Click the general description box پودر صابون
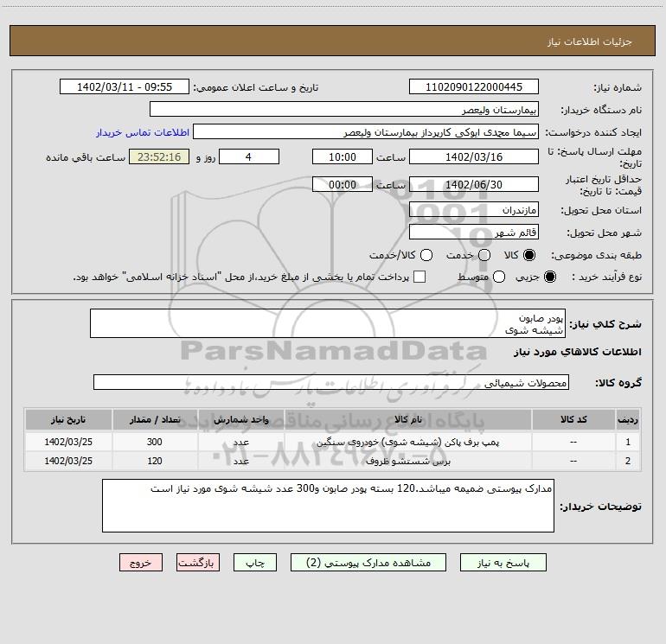This screenshot has width=666, height=644. [x=328, y=323]
